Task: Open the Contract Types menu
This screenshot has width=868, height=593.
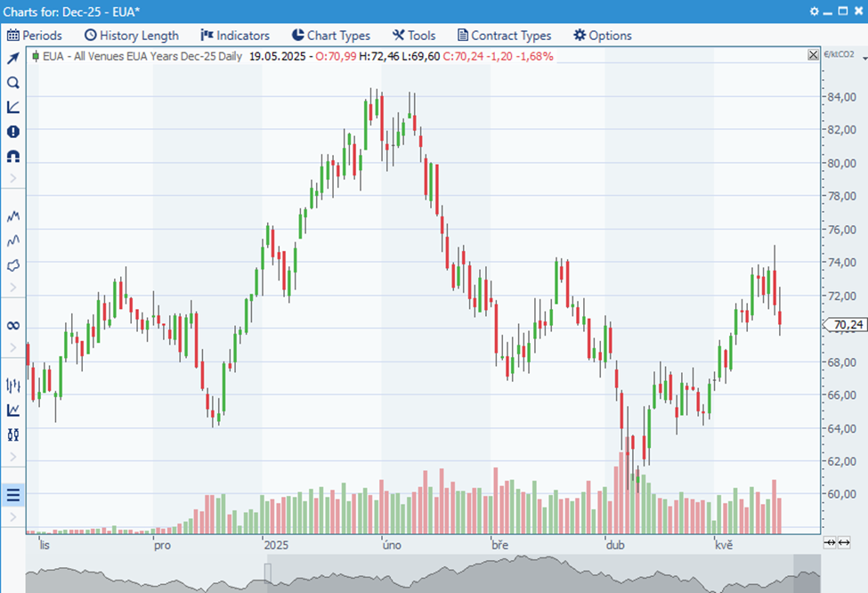Action: pos(504,36)
